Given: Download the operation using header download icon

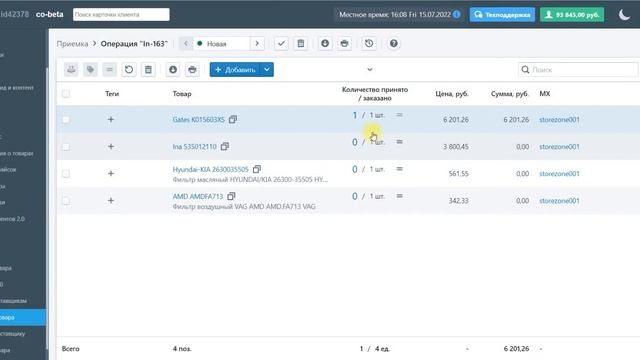Looking at the screenshot, I should pos(325,43).
